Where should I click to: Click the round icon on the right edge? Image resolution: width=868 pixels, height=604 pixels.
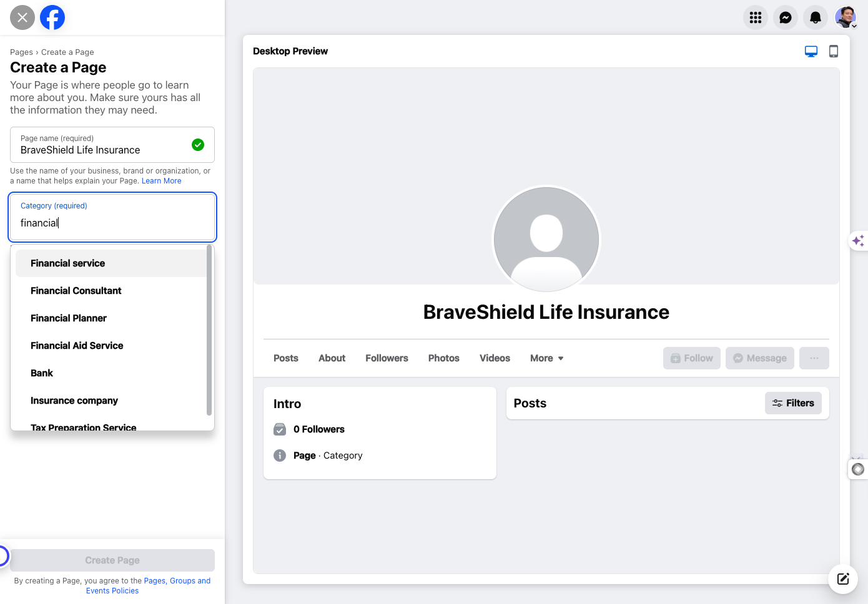pyautogui.click(x=859, y=469)
